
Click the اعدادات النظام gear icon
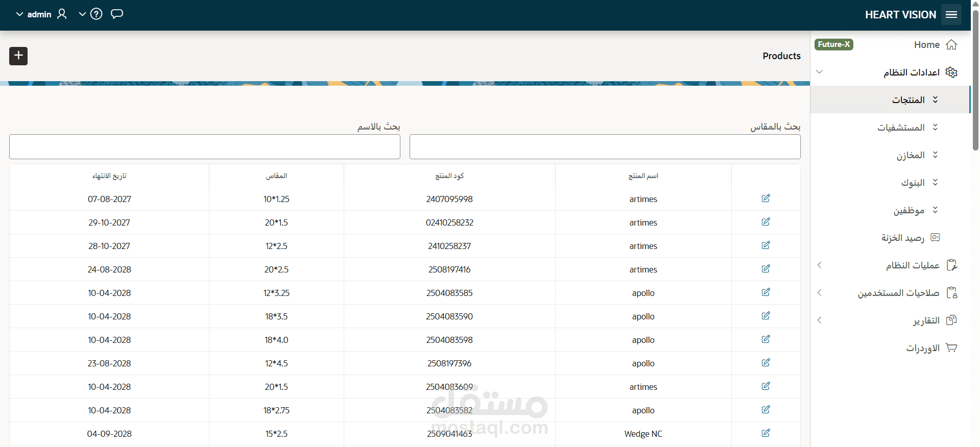[951, 72]
